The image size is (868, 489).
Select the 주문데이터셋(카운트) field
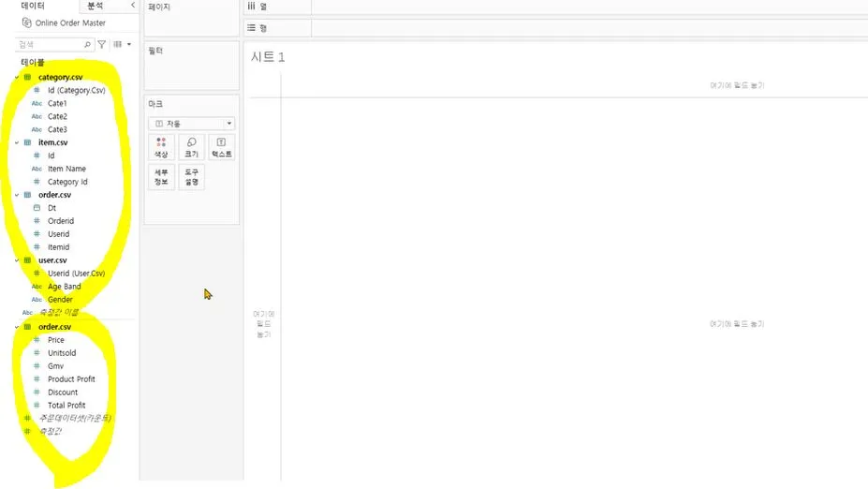(x=75, y=418)
